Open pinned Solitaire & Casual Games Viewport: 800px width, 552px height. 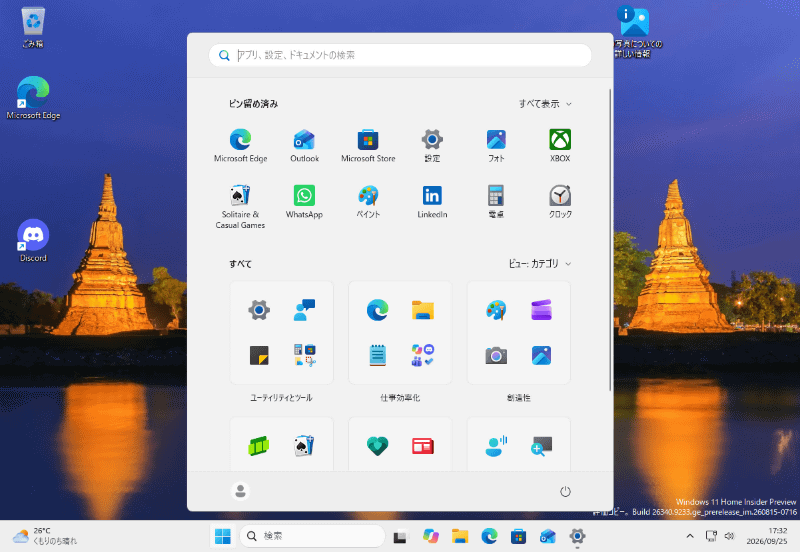240,206
